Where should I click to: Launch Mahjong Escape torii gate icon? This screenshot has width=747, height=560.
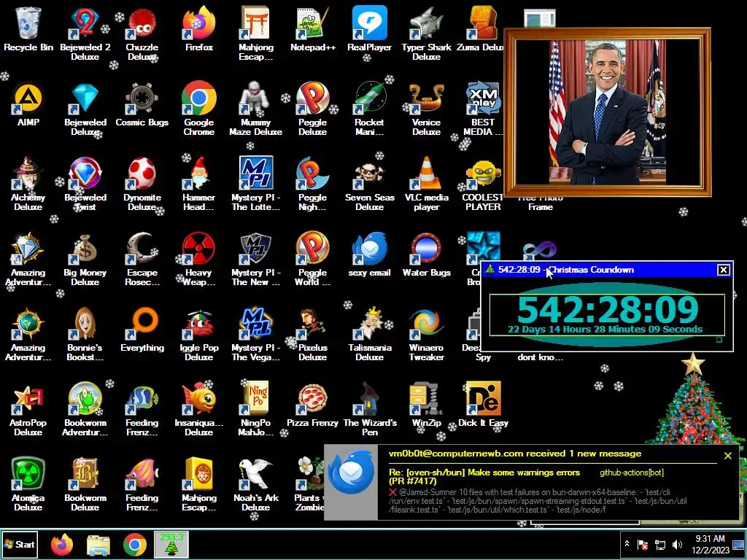pyautogui.click(x=256, y=32)
